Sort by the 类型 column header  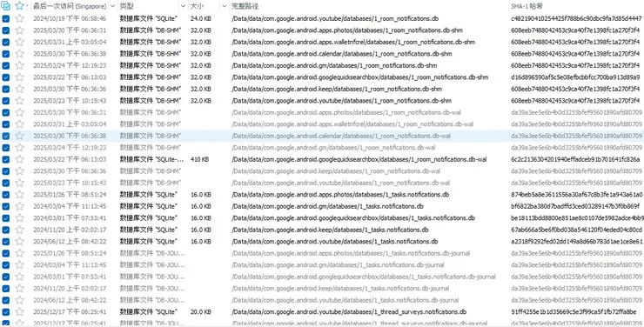pos(126,6)
